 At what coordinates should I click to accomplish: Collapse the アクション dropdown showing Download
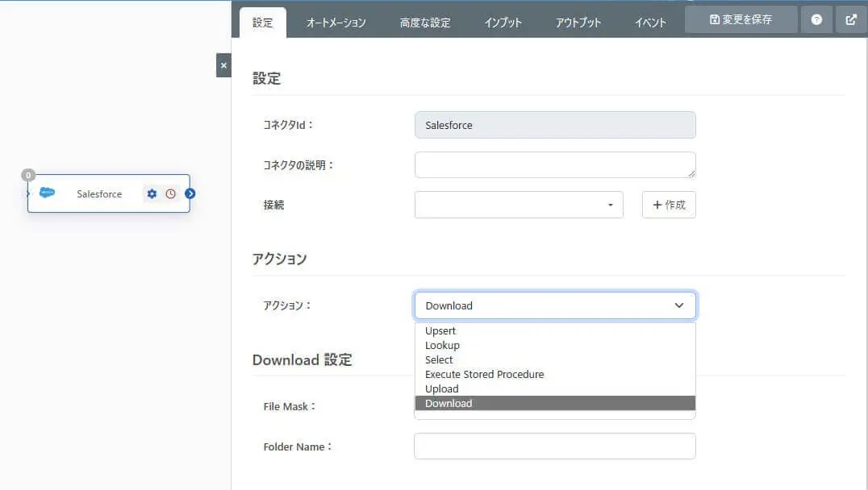(x=555, y=305)
